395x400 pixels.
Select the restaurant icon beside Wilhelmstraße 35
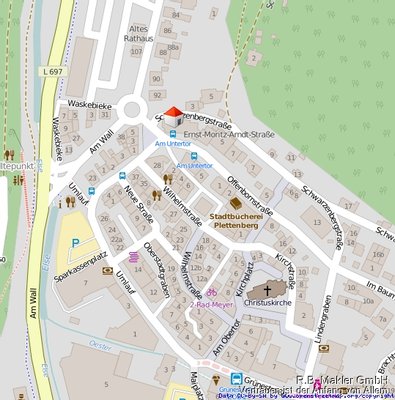click(157, 195)
